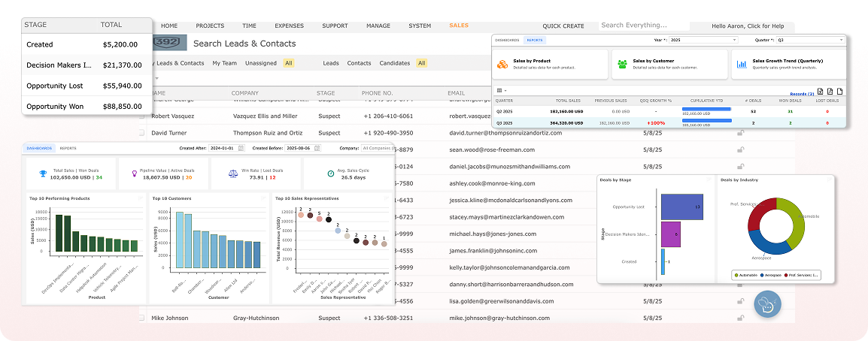Open the report table columns grid dropdown

pos(500,90)
